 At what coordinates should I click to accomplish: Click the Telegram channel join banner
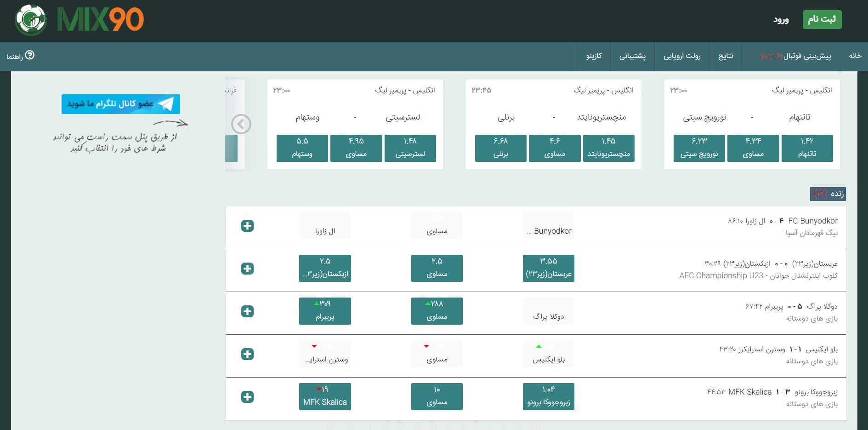(x=121, y=104)
